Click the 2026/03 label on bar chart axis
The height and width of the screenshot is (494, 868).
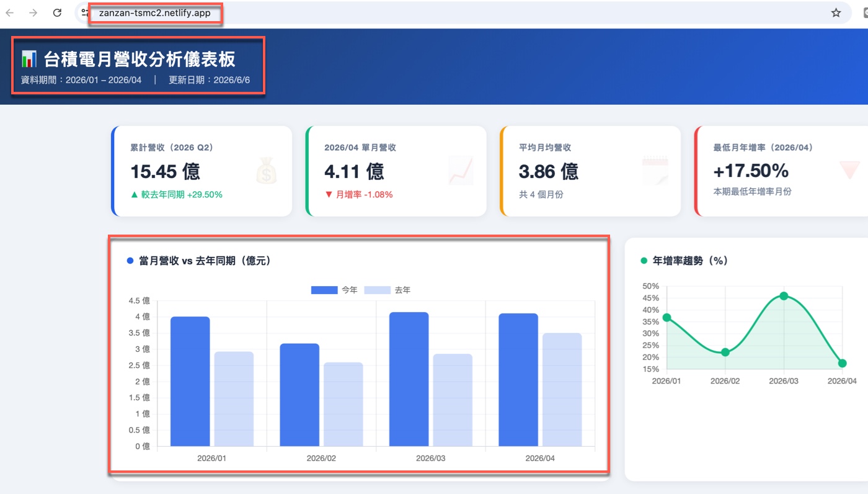pos(430,459)
